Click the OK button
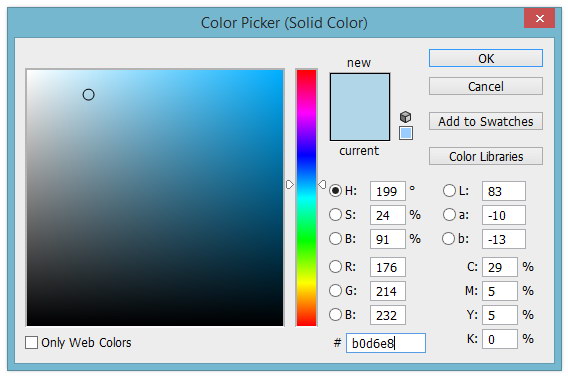This screenshot has height=380, width=568. coord(486,58)
